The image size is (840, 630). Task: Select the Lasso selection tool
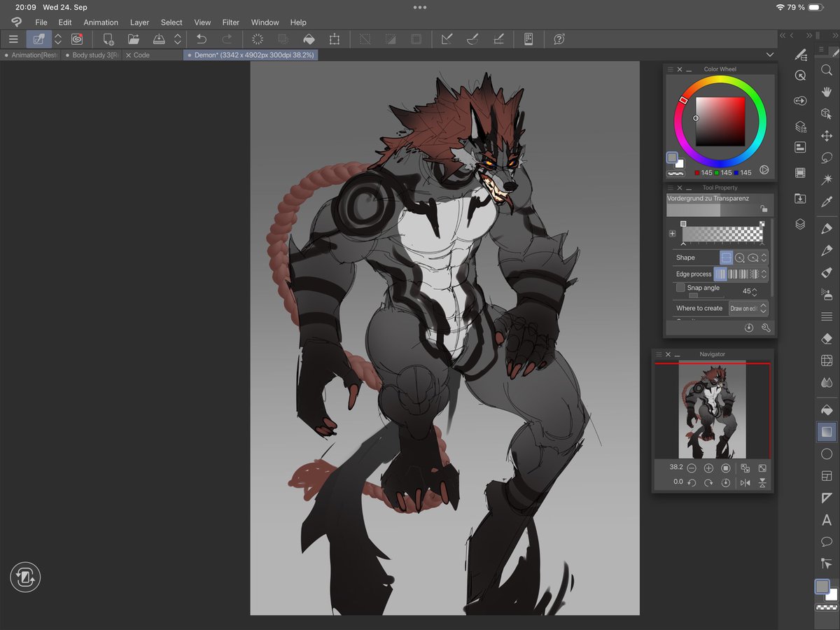827,157
